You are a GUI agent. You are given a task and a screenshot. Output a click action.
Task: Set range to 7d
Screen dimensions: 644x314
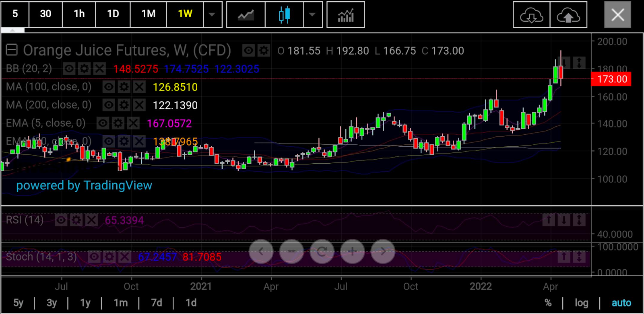click(156, 303)
